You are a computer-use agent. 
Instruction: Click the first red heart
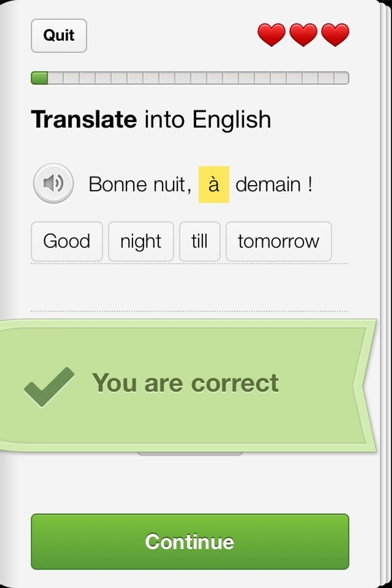(x=271, y=34)
